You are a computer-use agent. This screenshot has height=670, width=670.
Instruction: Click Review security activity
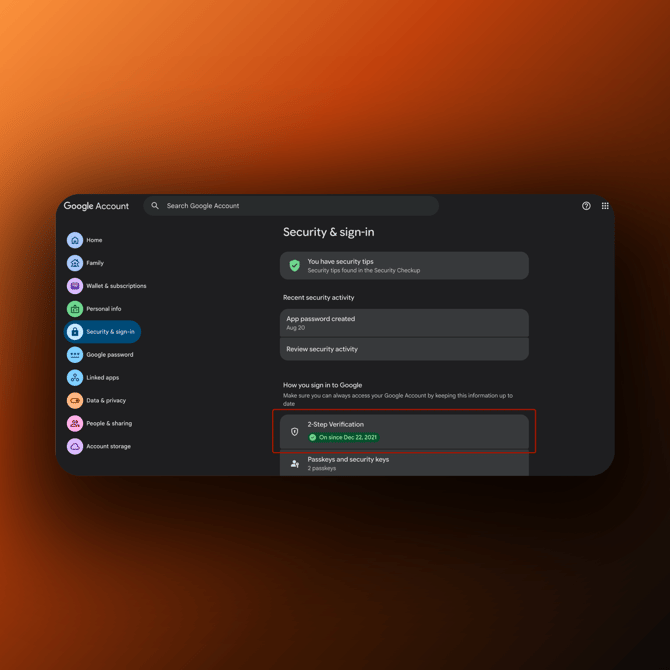coord(404,349)
